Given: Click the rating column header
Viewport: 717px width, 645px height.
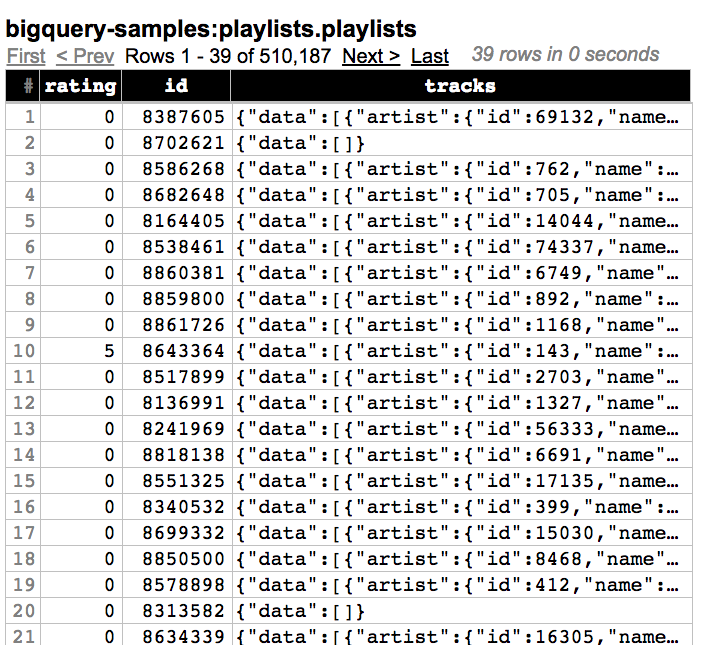Looking at the screenshot, I should pos(80,86).
